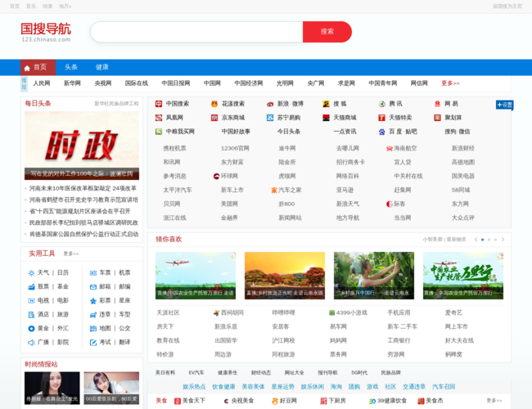The height and width of the screenshot is (409, 532).
Task: Click the +设置 settings button
Action: point(504,106)
